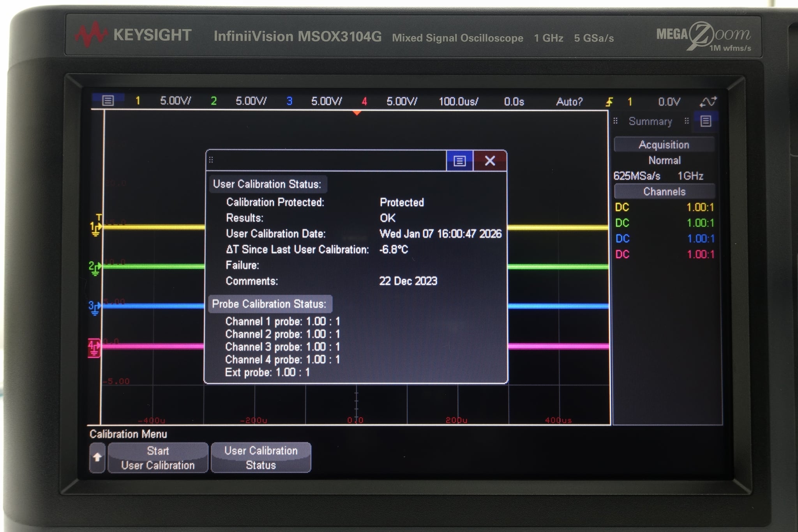Click Channel 3 probe: 1.00 : 1 row
The height and width of the screenshot is (532, 798).
pos(282,347)
